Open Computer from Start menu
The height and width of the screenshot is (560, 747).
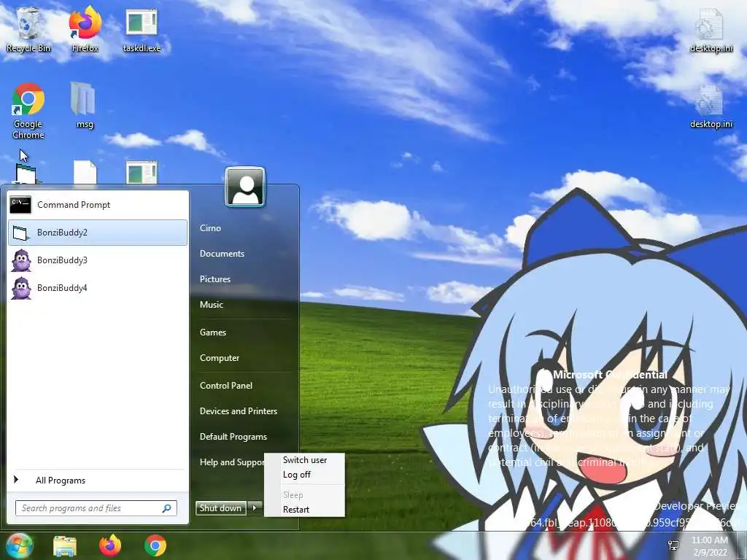220,358
